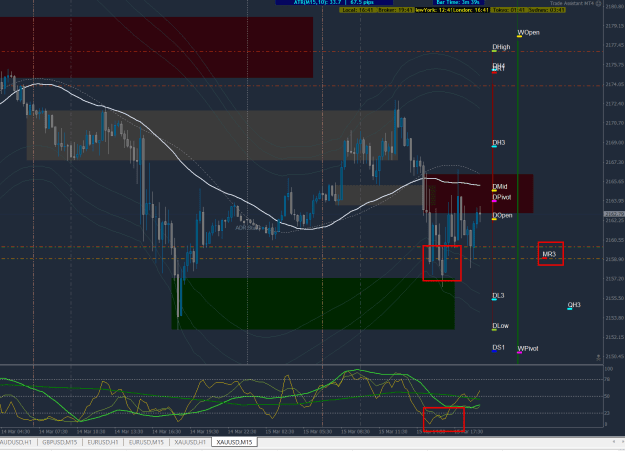This screenshot has width=625, height=451.
Task: Select the DOpen level label
Action: [x=502, y=216]
